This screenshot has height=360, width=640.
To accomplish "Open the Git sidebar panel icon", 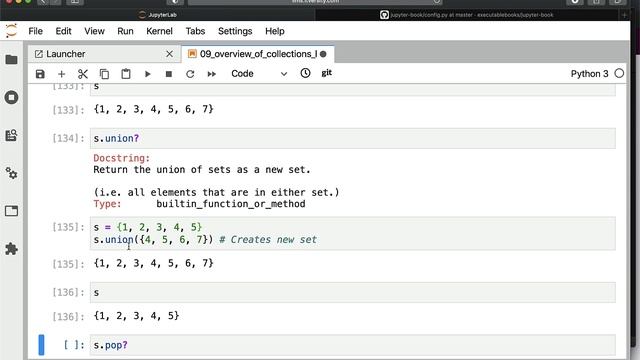I will tap(11, 135).
